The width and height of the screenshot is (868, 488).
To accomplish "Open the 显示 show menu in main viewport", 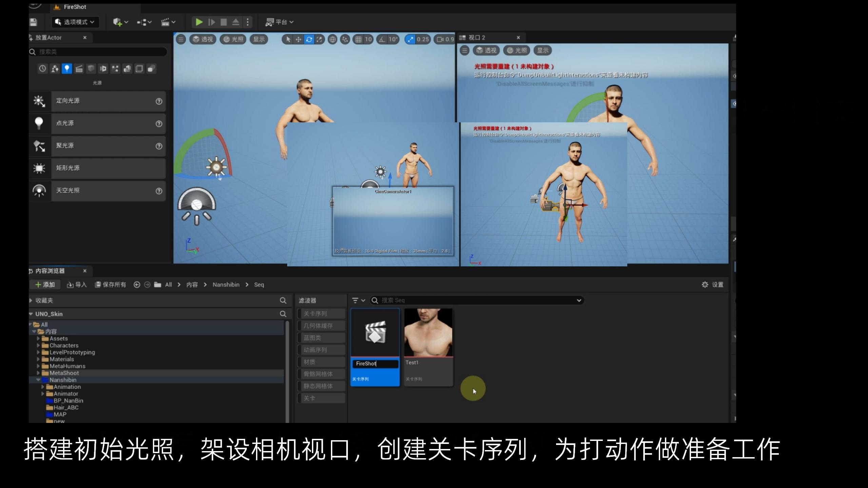I will pos(259,39).
